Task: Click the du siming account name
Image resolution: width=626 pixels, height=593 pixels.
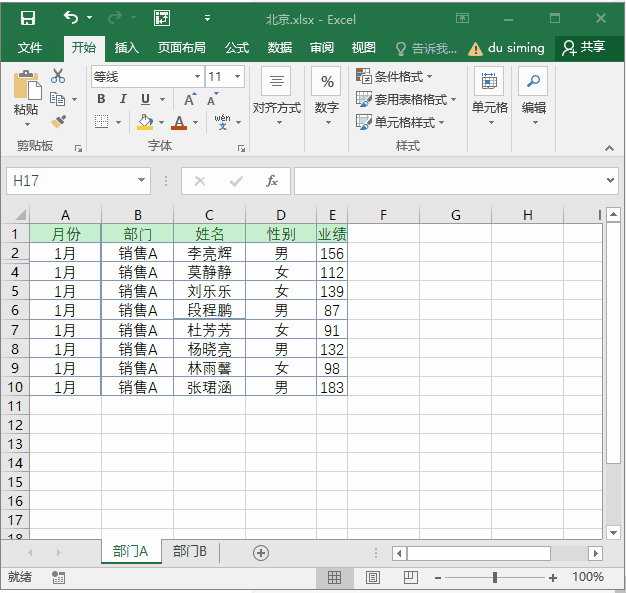Action: (516, 48)
